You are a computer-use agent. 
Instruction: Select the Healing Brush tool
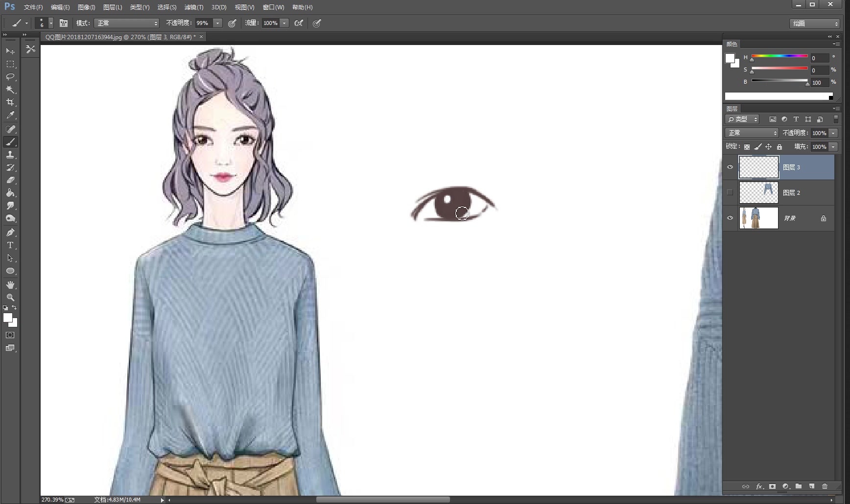coord(10,129)
